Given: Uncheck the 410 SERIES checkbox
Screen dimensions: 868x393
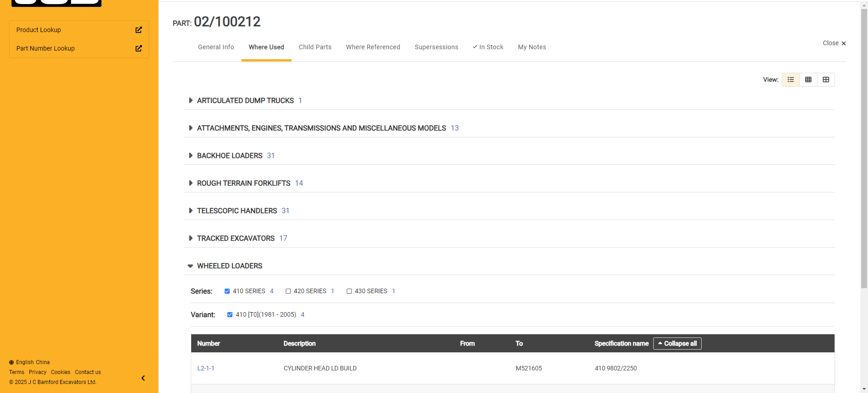Looking at the screenshot, I should pyautogui.click(x=227, y=291).
